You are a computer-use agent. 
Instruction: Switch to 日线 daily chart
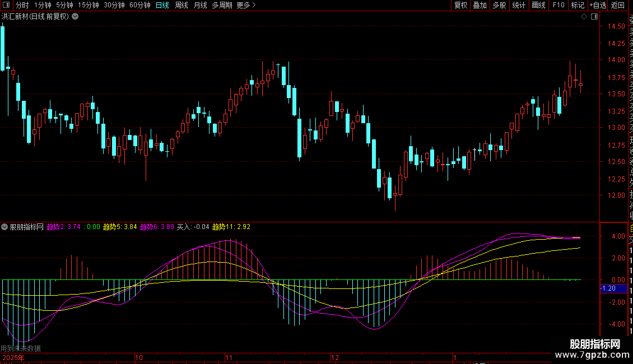pyautogui.click(x=162, y=5)
